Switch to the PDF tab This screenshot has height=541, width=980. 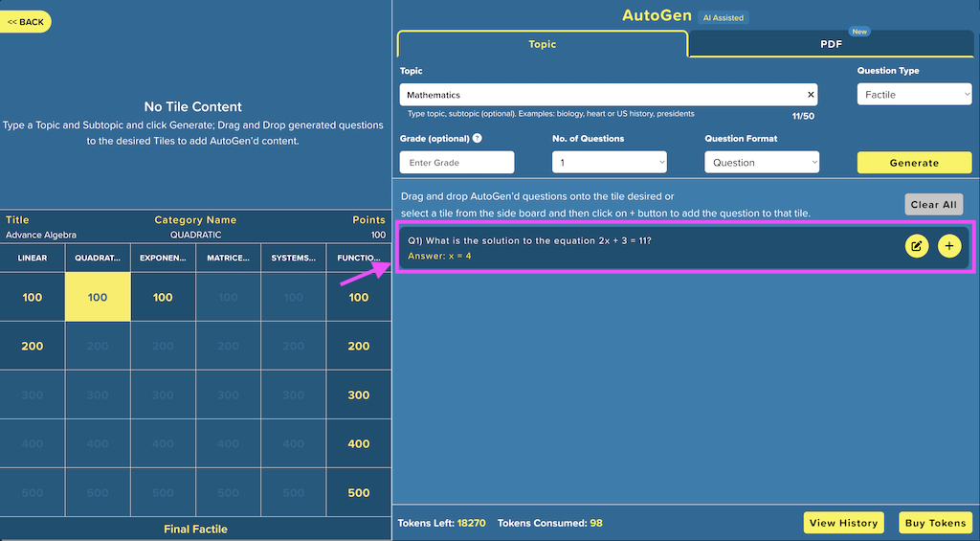(831, 44)
